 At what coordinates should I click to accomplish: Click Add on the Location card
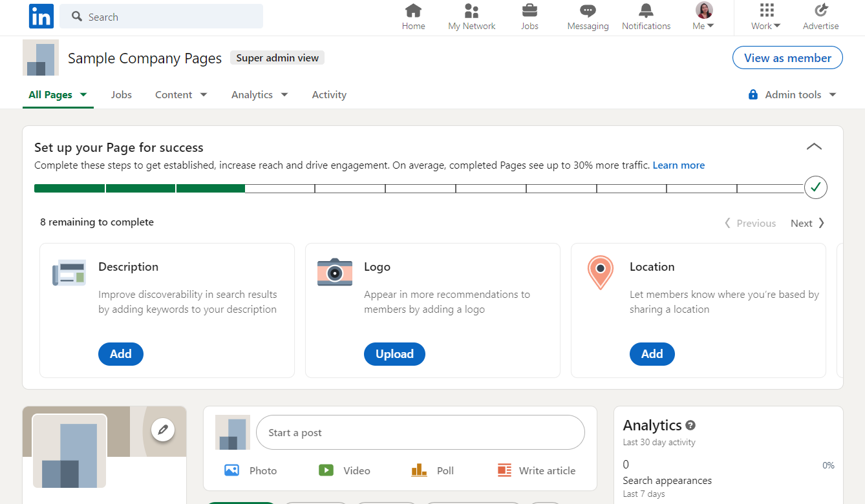(652, 353)
